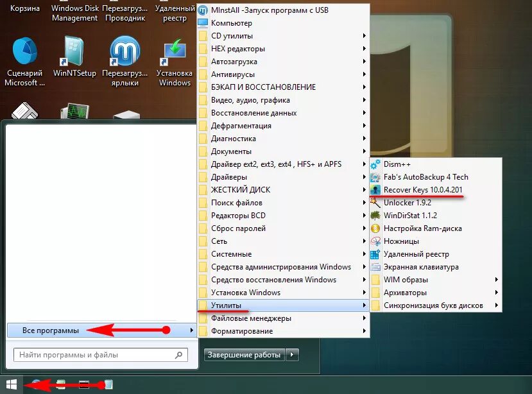Viewport: 532px width, 394px height.
Task: Expand CD утилиты submenu arrow
Action: 364,36
